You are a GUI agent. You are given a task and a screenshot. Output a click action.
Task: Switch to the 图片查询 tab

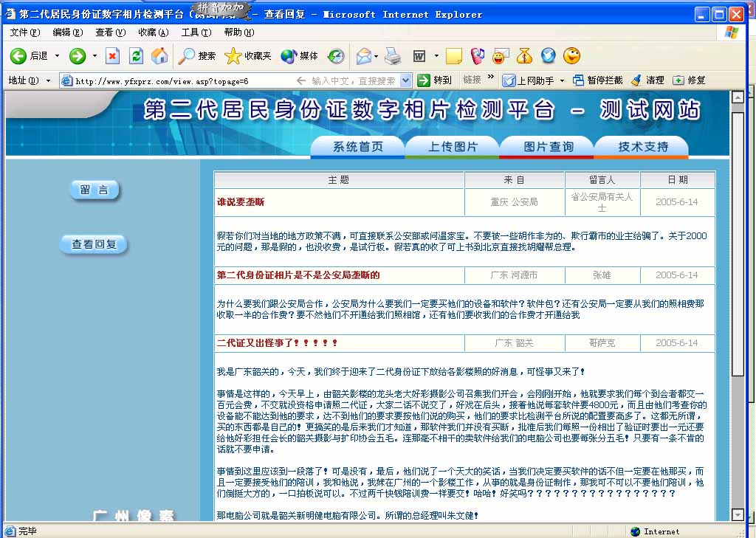pyautogui.click(x=547, y=147)
